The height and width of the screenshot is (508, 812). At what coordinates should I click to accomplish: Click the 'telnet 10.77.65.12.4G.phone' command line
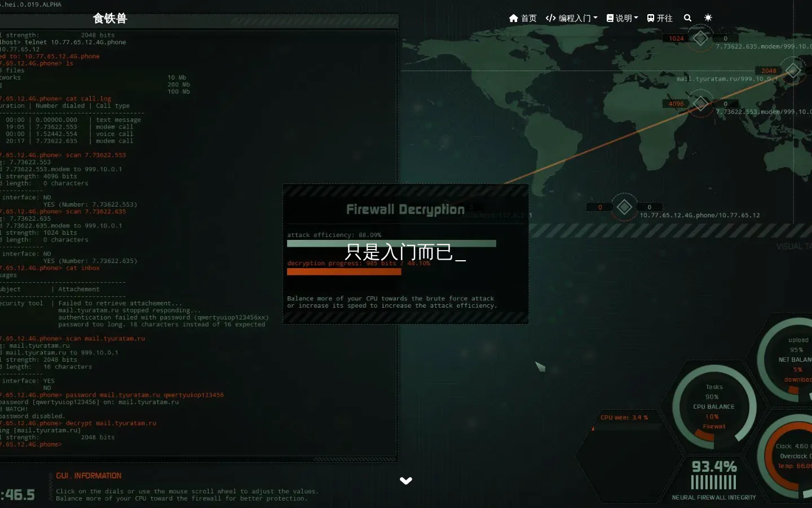(x=76, y=42)
